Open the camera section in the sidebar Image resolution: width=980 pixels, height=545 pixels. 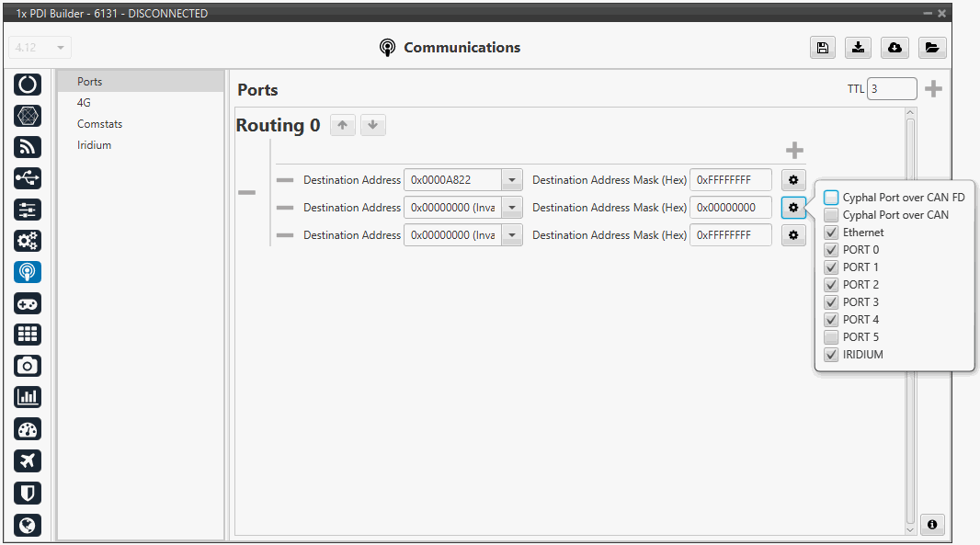pyautogui.click(x=28, y=366)
